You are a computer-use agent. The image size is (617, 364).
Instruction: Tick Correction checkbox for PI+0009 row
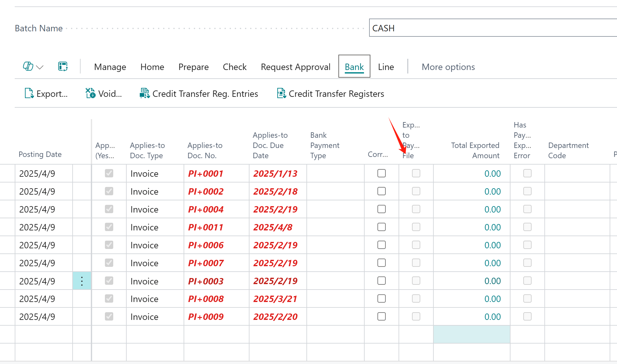(381, 316)
